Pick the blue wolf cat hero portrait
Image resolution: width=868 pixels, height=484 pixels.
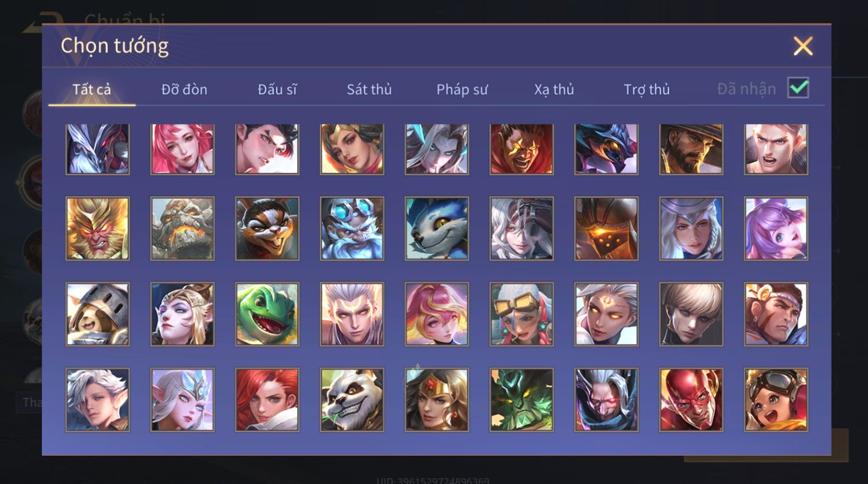tap(437, 229)
